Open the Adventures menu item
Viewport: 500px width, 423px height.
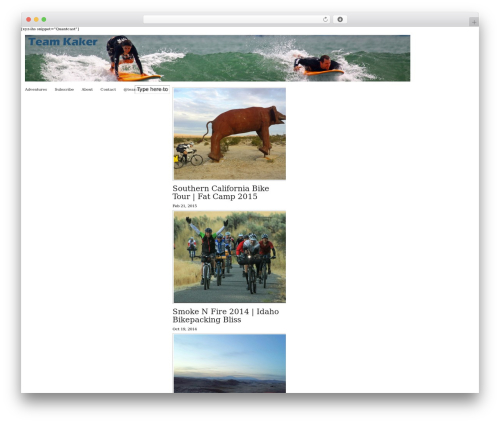point(36,89)
